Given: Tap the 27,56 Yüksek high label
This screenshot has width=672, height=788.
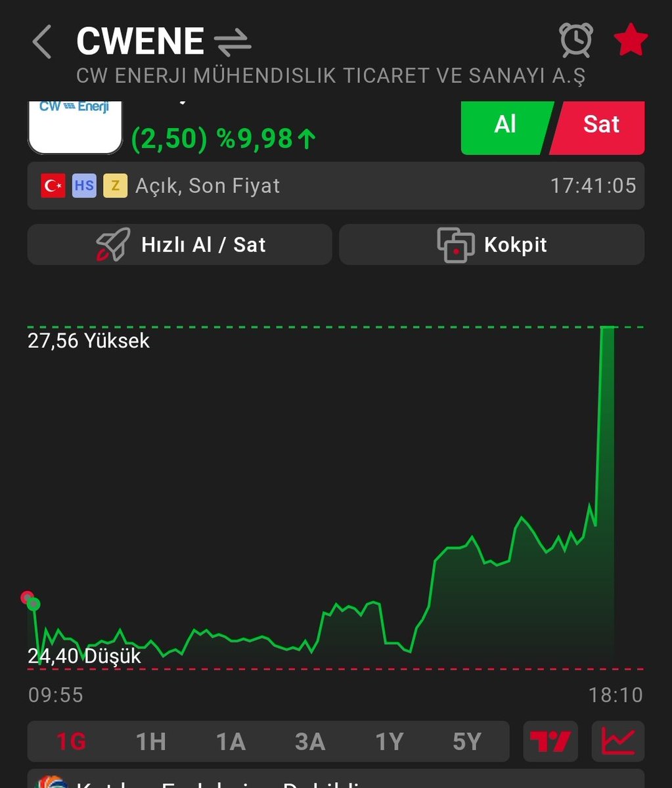Looking at the screenshot, I should click(x=89, y=341).
